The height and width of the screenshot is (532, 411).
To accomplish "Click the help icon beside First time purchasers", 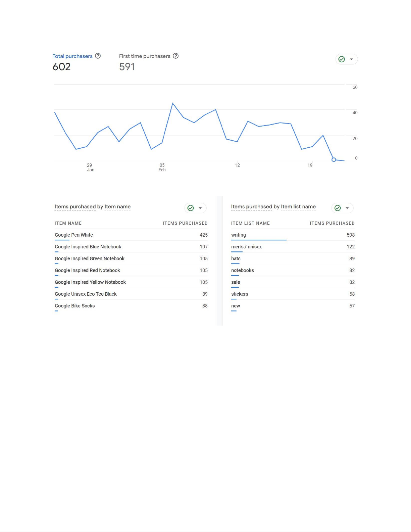I will pyautogui.click(x=175, y=56).
